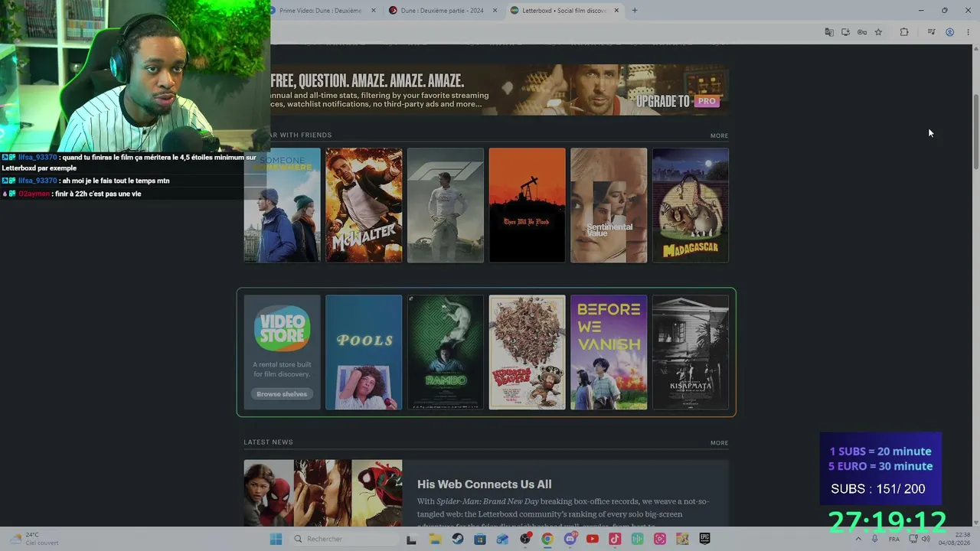Open the media controls toolbar icon

931,32
